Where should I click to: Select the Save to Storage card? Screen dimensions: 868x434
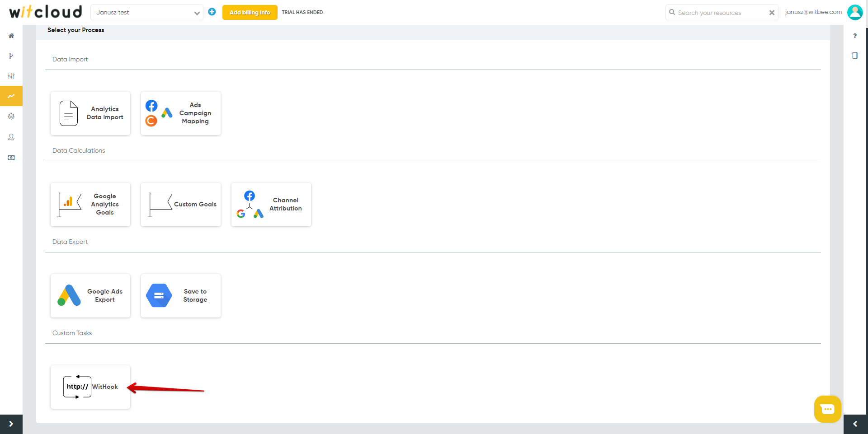coord(181,296)
